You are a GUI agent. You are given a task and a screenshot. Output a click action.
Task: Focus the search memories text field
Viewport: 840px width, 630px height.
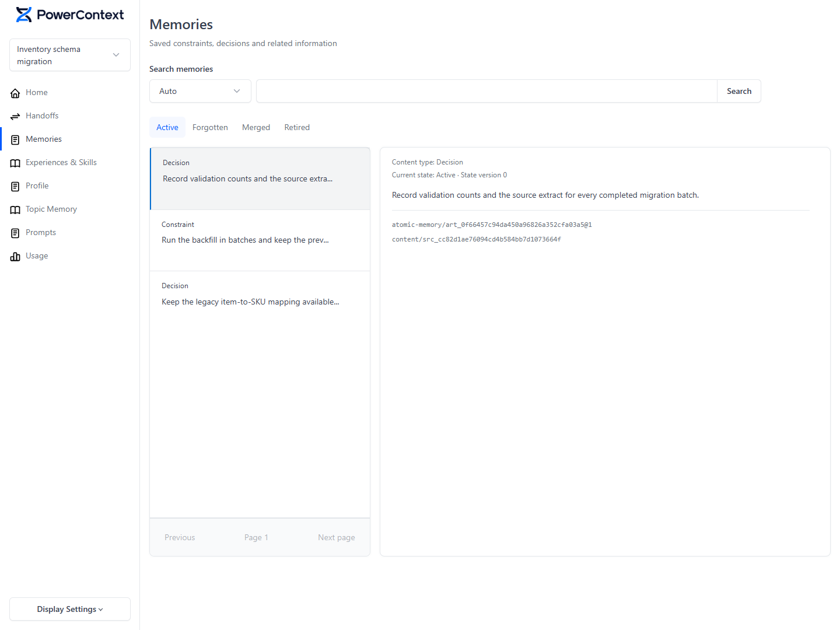pos(487,91)
